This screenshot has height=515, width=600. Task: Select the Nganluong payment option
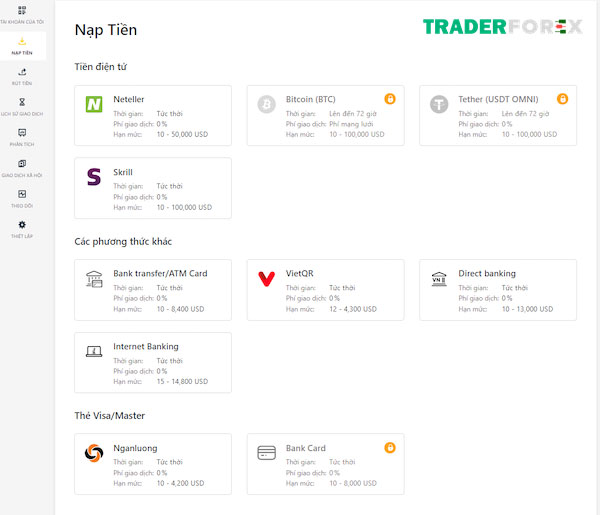tap(153, 464)
